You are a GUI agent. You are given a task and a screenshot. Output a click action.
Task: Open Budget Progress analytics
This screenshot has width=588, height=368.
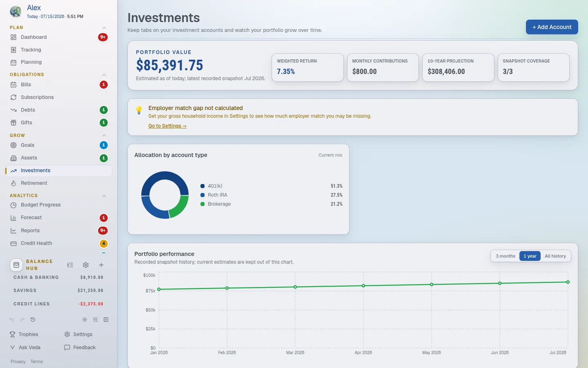(58, 205)
